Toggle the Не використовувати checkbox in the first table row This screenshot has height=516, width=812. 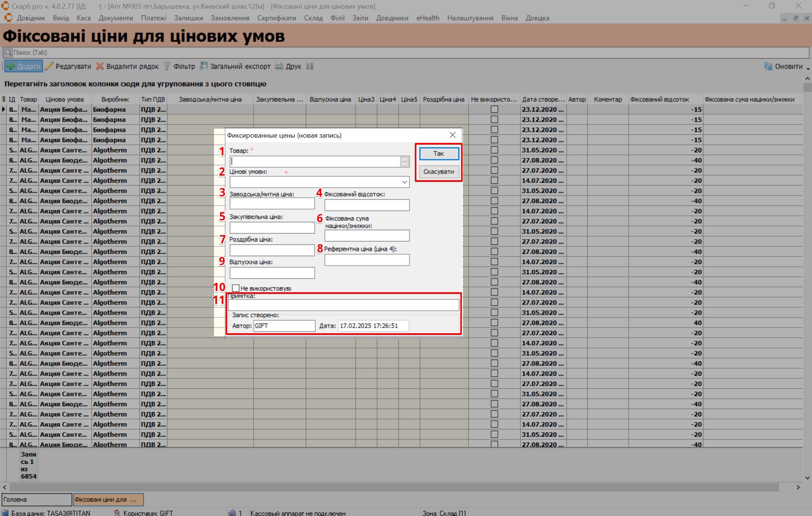click(495, 109)
